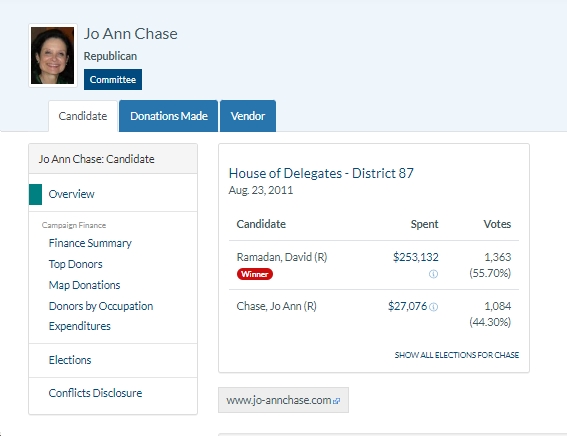Click Ramadan, David (R) candidate name

click(x=282, y=257)
